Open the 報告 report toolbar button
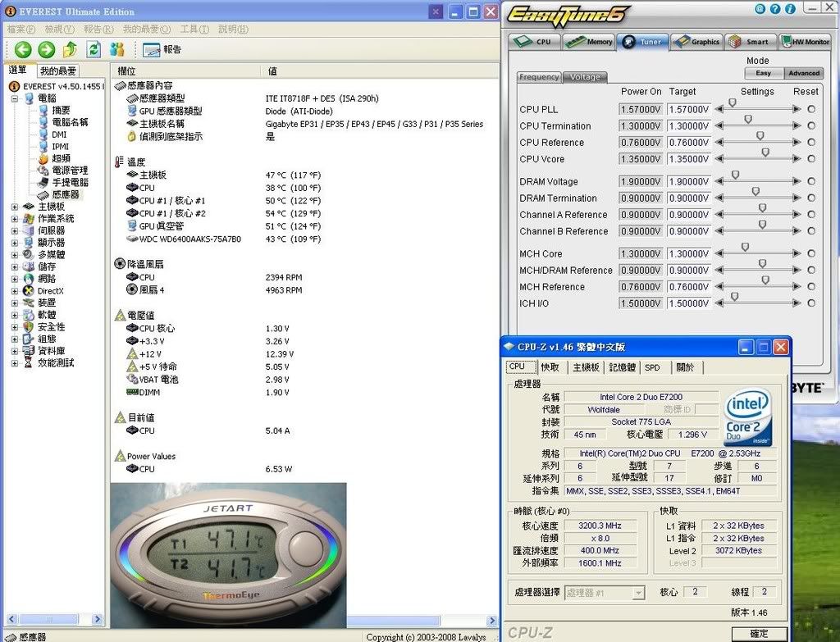The height and width of the screenshot is (642, 840). (x=162, y=50)
